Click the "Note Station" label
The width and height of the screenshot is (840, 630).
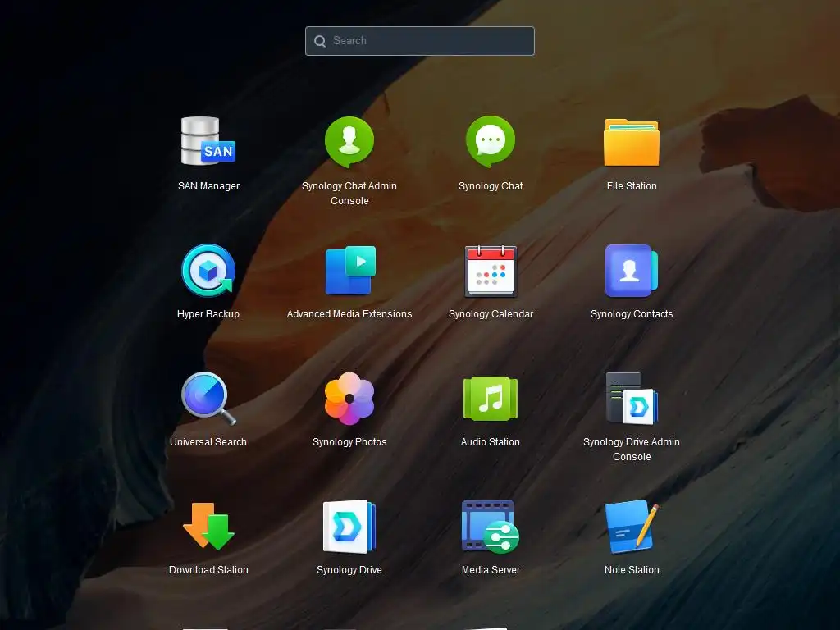[x=632, y=570]
